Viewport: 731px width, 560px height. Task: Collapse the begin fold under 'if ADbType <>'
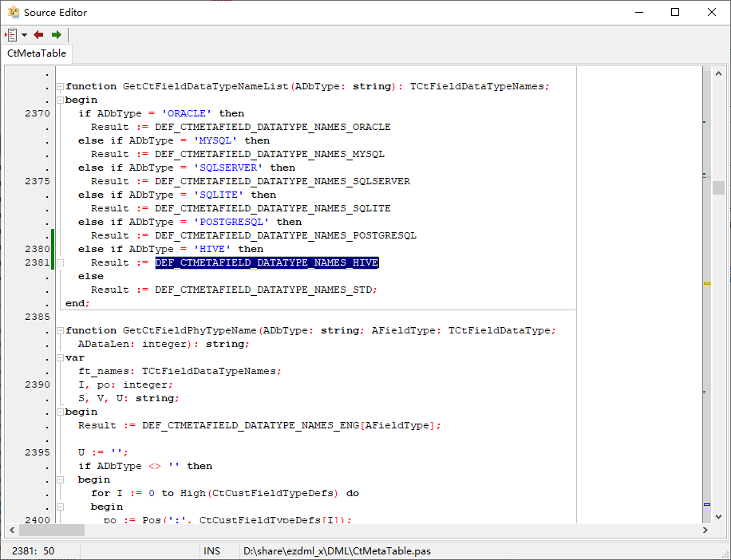60,480
